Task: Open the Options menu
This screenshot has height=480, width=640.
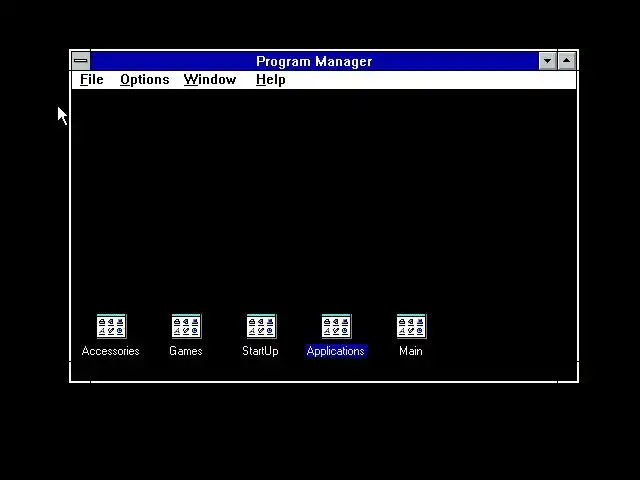Action: coord(144,80)
